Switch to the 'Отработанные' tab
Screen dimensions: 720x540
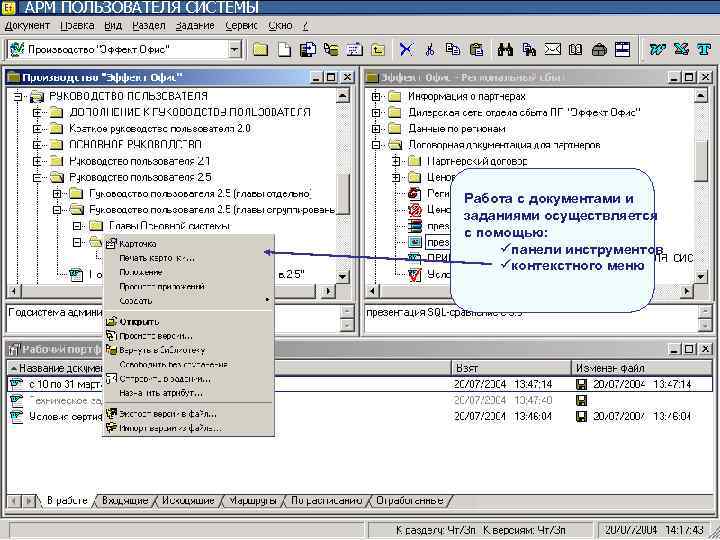pyautogui.click(x=410, y=501)
